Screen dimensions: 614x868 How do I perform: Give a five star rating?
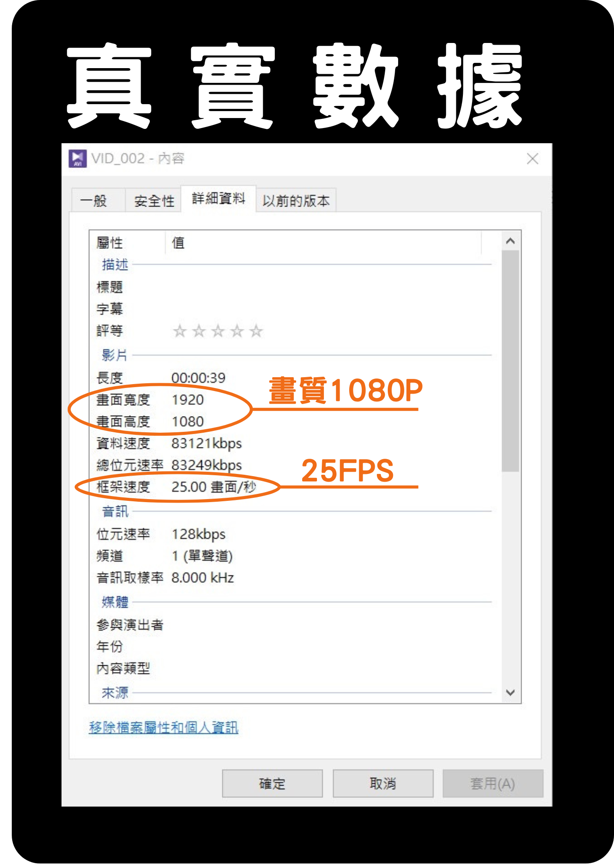pos(256,331)
